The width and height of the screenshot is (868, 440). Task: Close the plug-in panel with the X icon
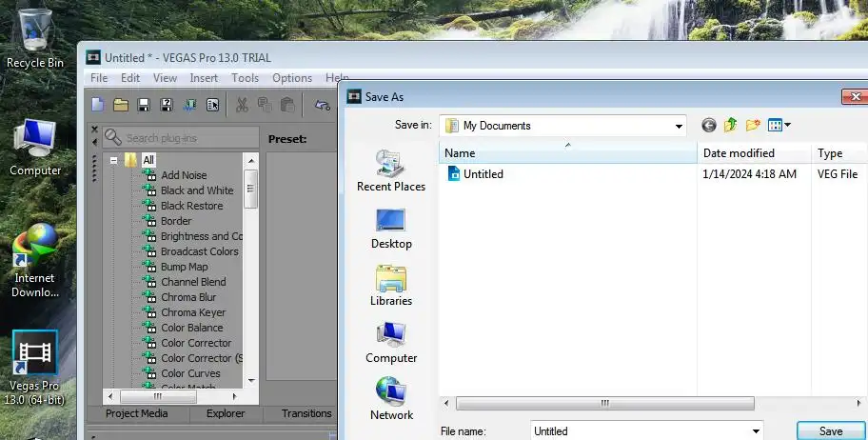pyautogui.click(x=94, y=130)
